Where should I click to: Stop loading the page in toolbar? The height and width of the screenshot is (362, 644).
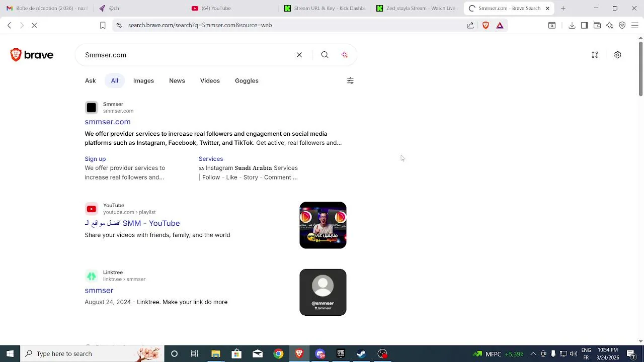(x=34, y=25)
